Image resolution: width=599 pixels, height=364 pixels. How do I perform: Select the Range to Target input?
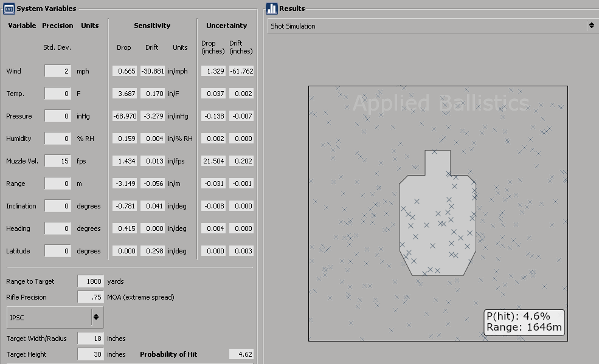coord(91,281)
